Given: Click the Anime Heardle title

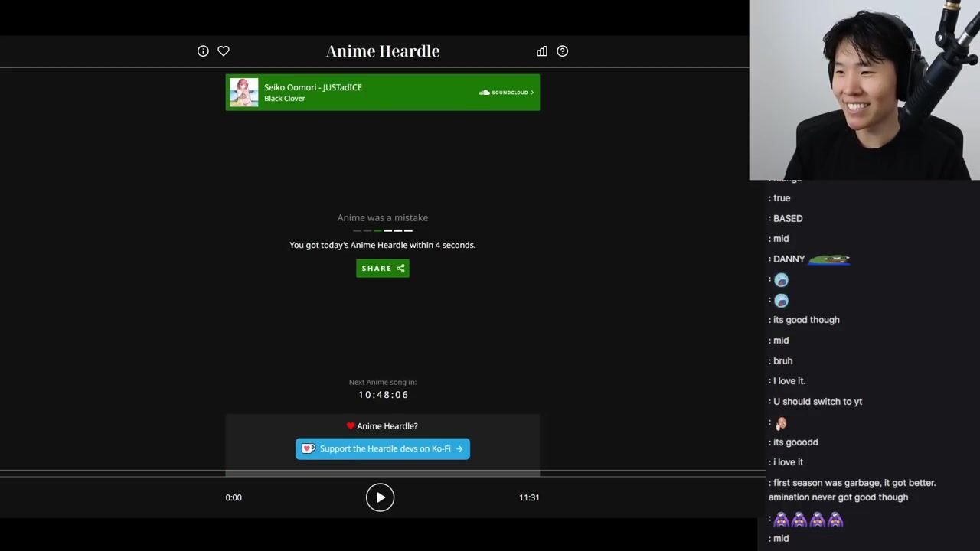Looking at the screenshot, I should (x=383, y=51).
